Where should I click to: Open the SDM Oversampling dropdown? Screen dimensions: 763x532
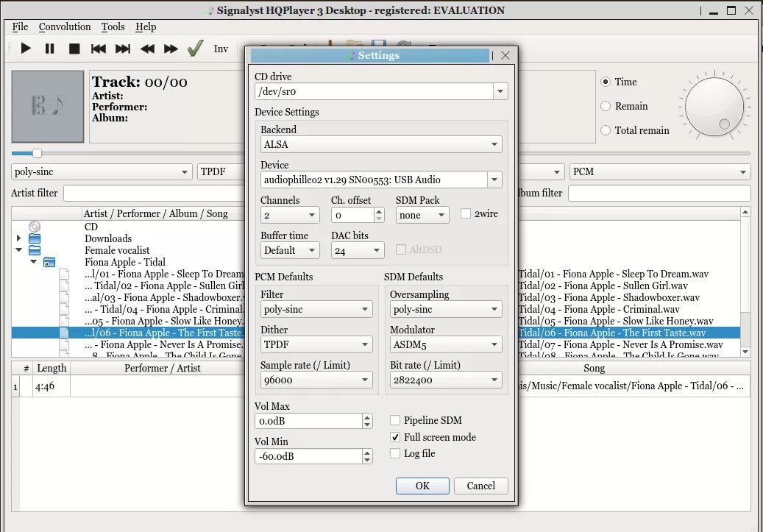pyautogui.click(x=446, y=310)
